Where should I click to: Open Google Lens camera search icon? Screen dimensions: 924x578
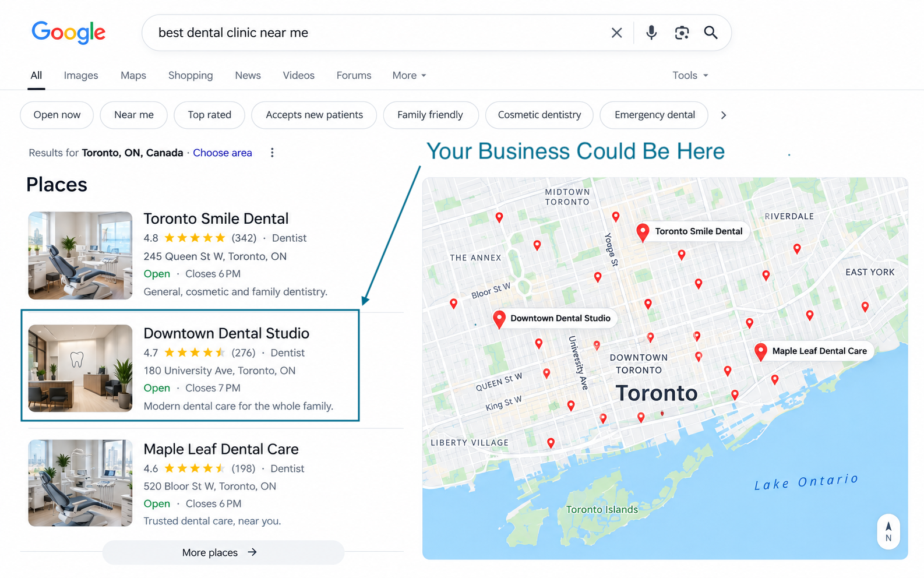682,33
